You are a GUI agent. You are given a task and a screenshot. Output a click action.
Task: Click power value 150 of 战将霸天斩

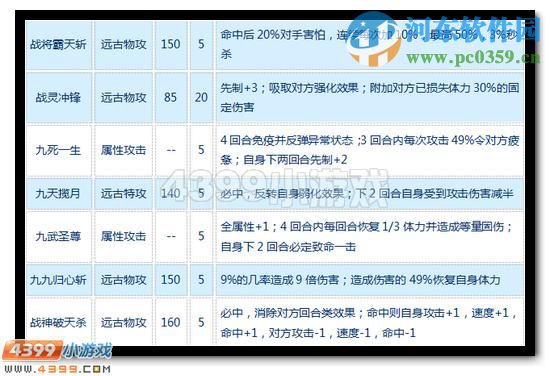pyautogui.click(x=170, y=44)
